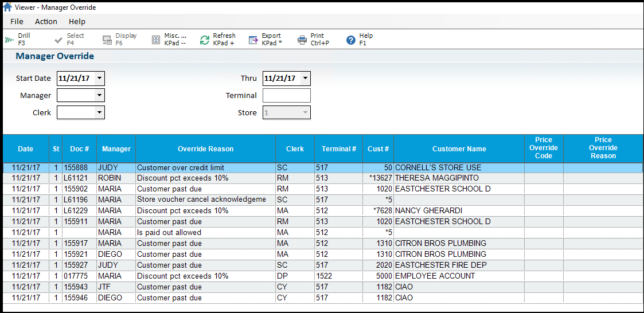Open the Action menu
Image resolution: width=644 pixels, height=313 pixels.
(46, 22)
